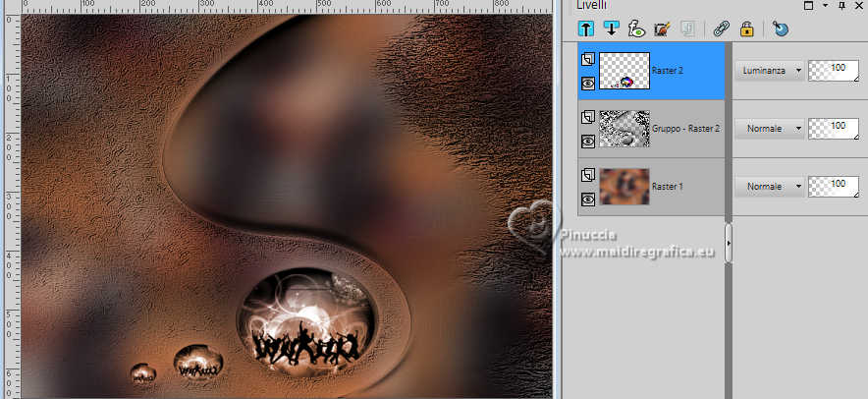
Task: Click the move layer down icon
Action: pos(611,28)
